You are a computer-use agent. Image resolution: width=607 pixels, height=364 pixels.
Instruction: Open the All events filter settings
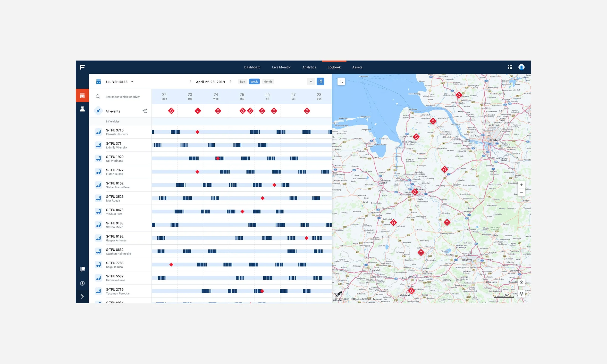[x=145, y=111]
